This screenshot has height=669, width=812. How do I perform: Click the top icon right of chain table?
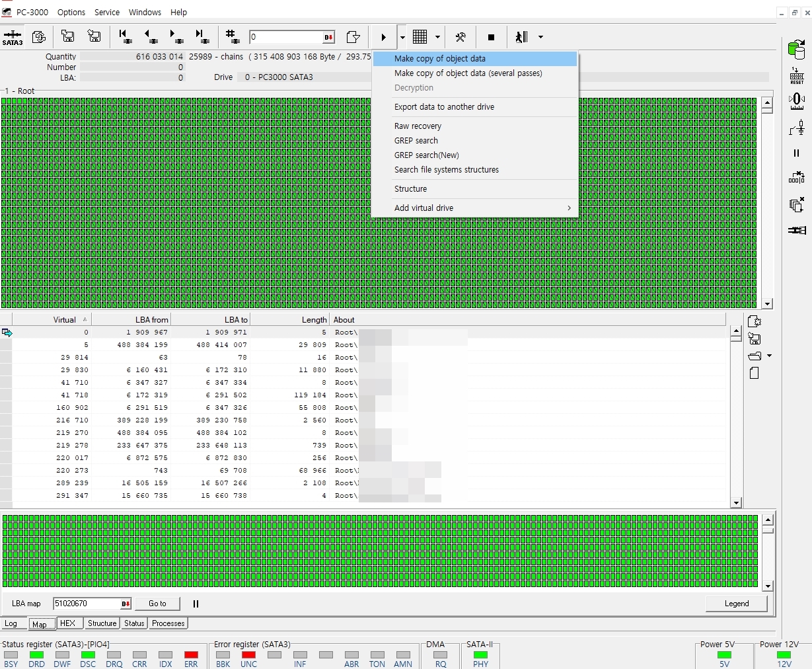pos(755,321)
